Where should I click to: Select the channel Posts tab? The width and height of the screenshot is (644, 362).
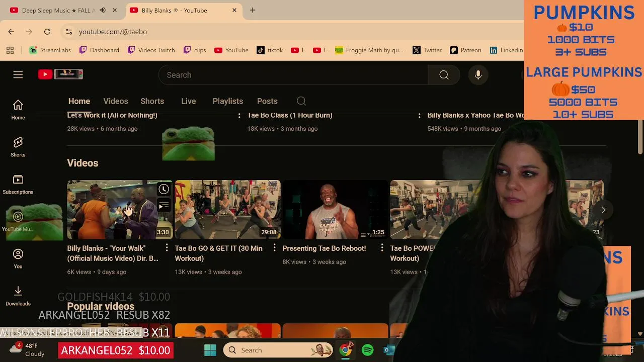[267, 101]
